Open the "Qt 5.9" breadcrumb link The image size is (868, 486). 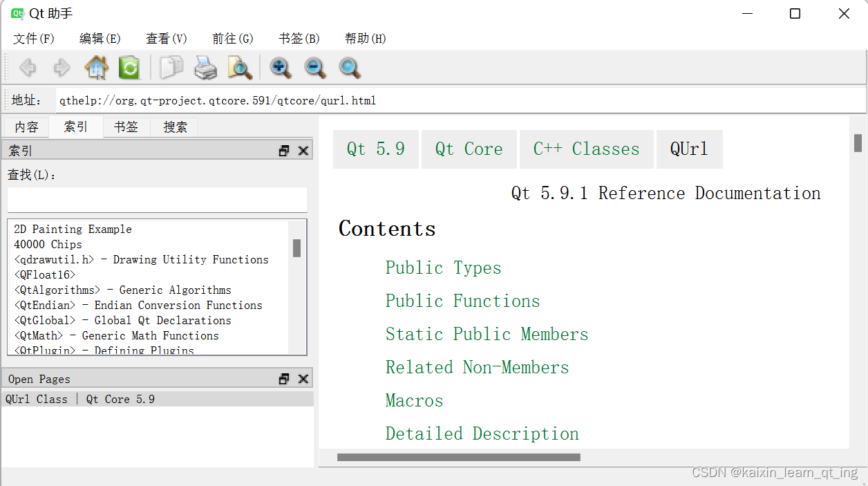376,149
